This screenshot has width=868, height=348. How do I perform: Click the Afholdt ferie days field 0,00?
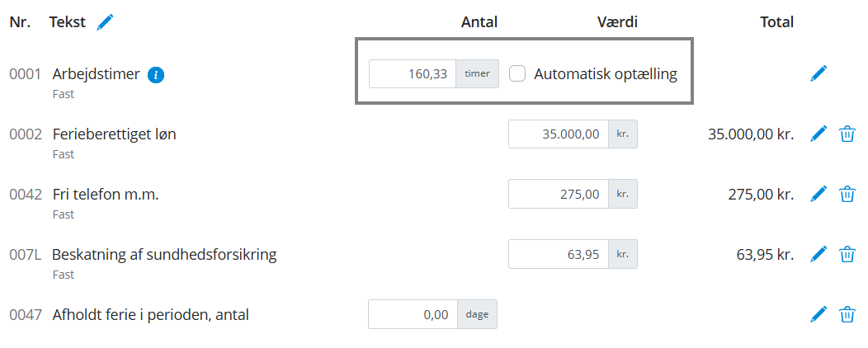click(412, 314)
